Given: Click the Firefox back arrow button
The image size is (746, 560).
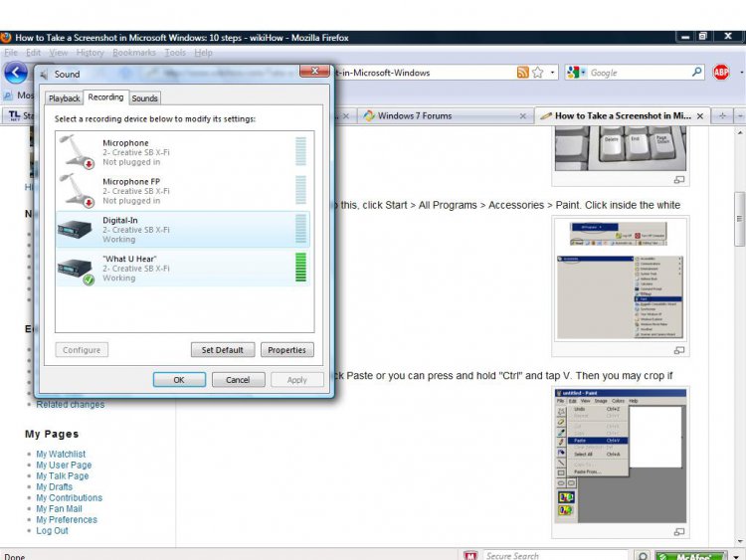Looking at the screenshot, I should click(x=15, y=73).
